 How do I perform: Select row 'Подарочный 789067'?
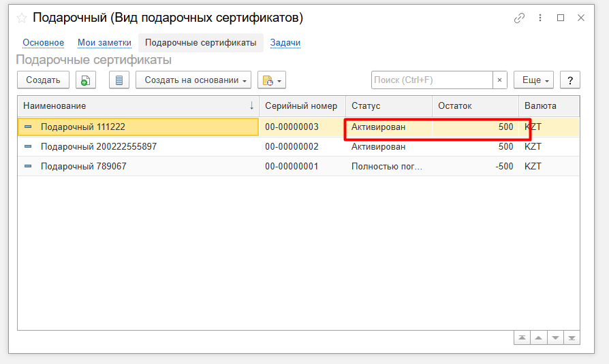(x=83, y=166)
